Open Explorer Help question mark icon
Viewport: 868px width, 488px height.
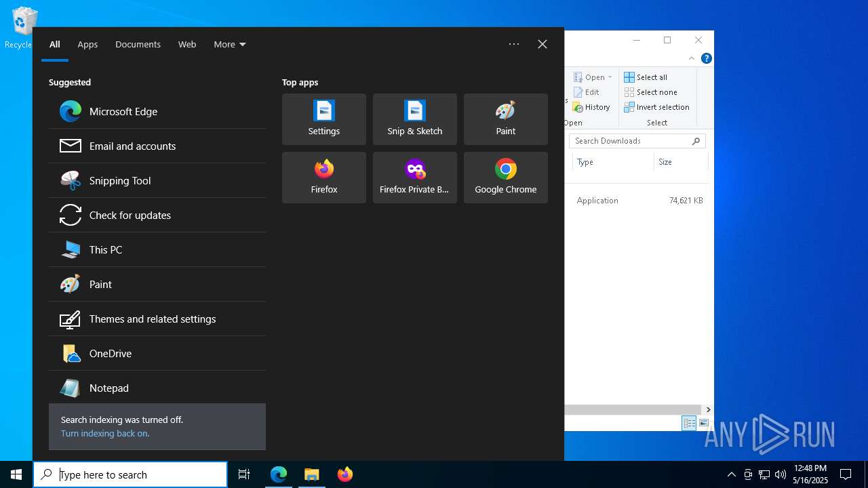(x=706, y=58)
